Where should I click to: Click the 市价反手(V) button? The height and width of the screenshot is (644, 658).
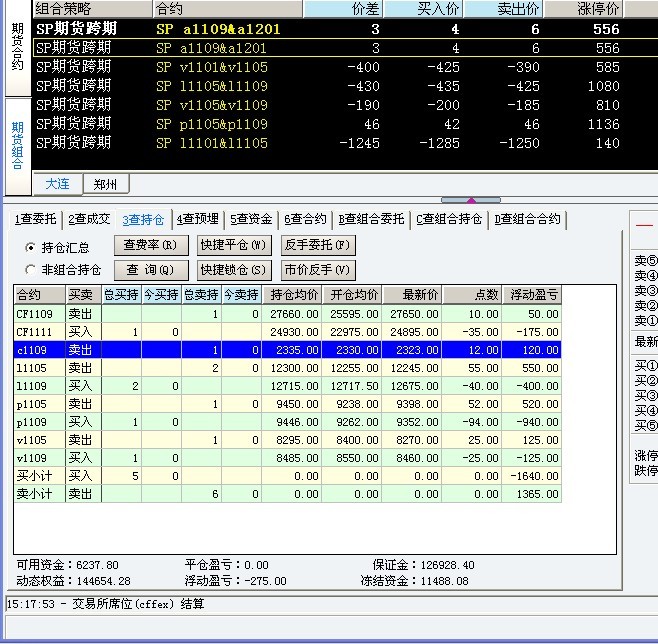click(318, 270)
